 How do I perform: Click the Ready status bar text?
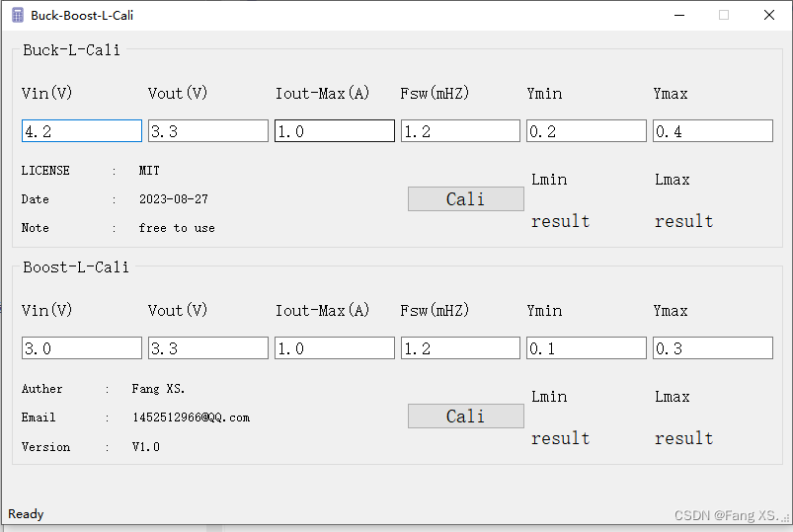[x=26, y=514]
